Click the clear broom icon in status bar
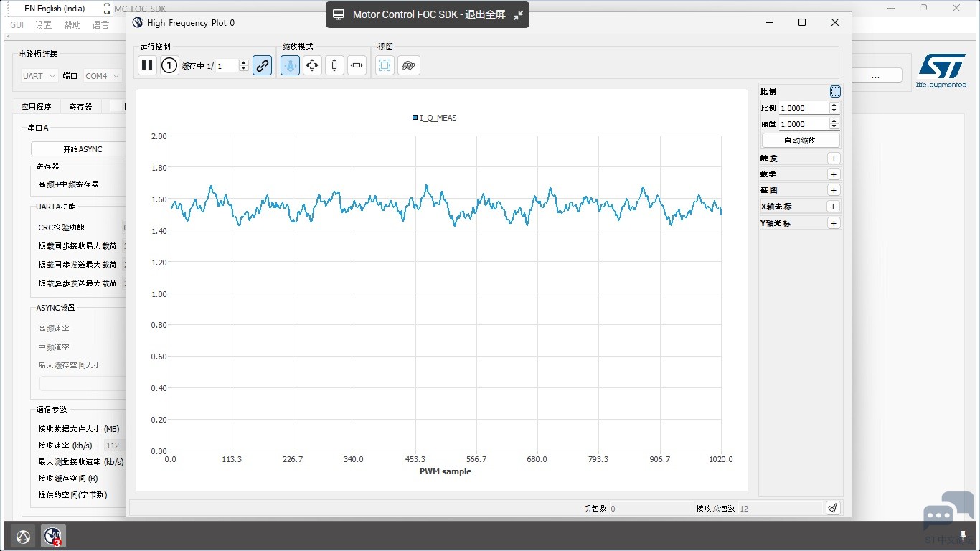 (x=832, y=508)
